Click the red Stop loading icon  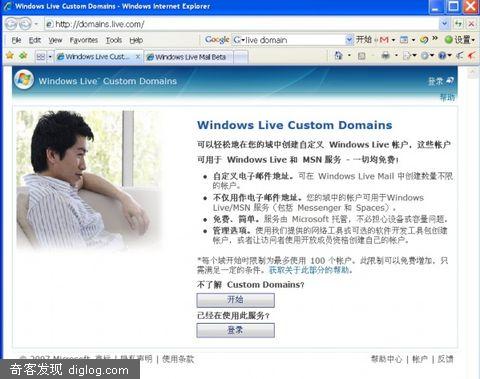[471, 24]
